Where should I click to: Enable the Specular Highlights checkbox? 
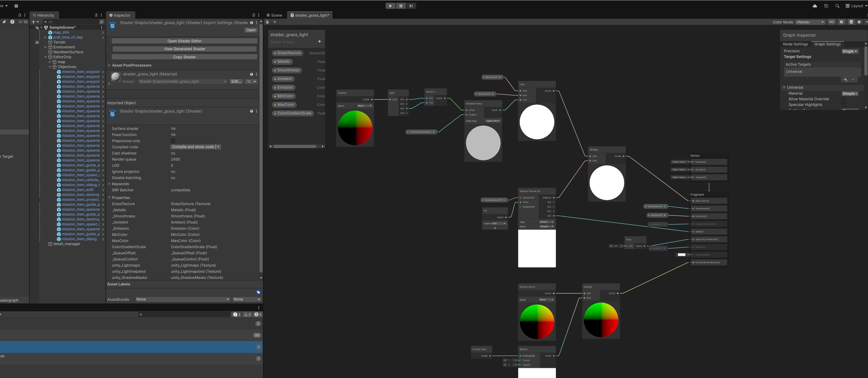point(844,105)
